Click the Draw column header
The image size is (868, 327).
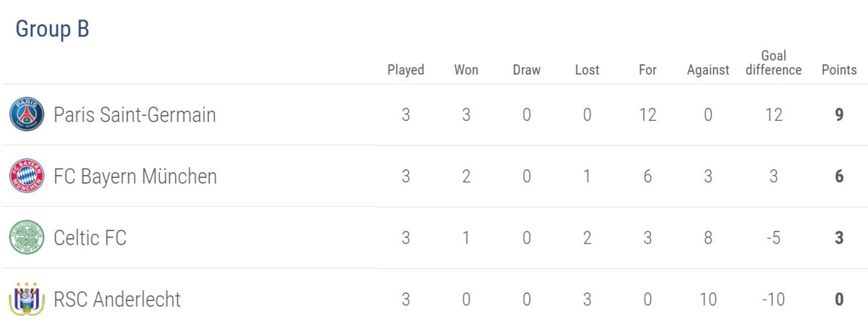click(x=527, y=70)
